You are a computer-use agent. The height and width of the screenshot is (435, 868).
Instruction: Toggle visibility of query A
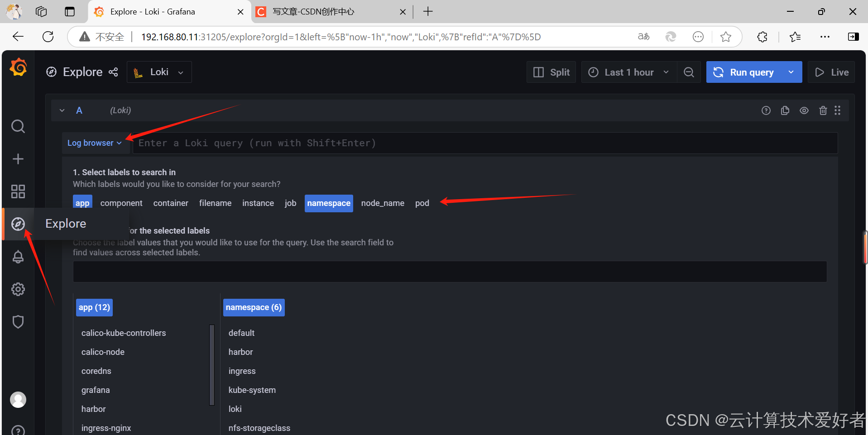coord(804,110)
